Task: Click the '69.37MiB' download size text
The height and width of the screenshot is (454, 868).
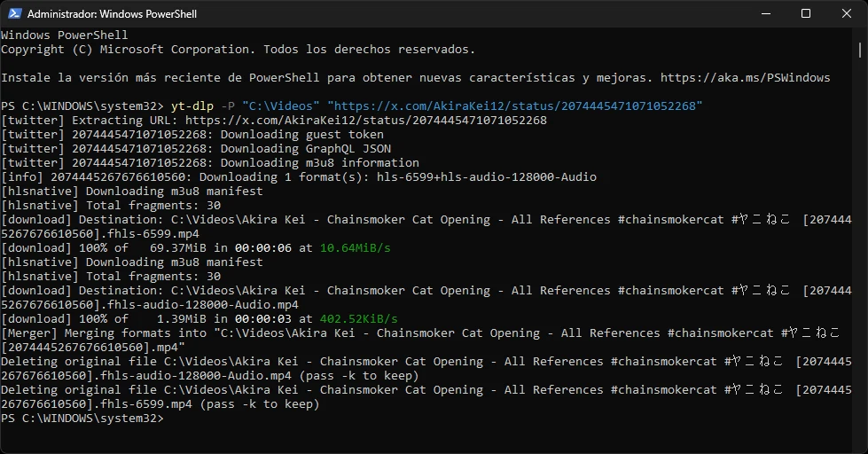Action: [178, 248]
